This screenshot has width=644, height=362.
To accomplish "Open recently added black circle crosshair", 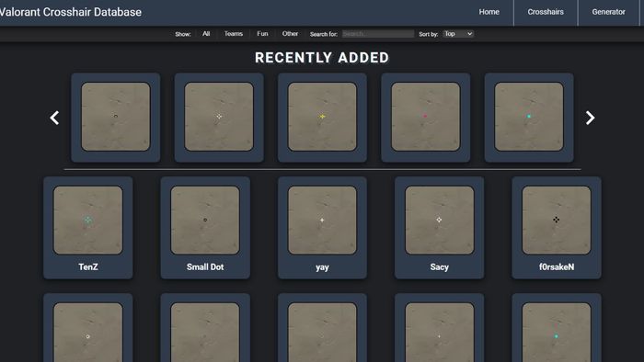I will click(x=115, y=118).
